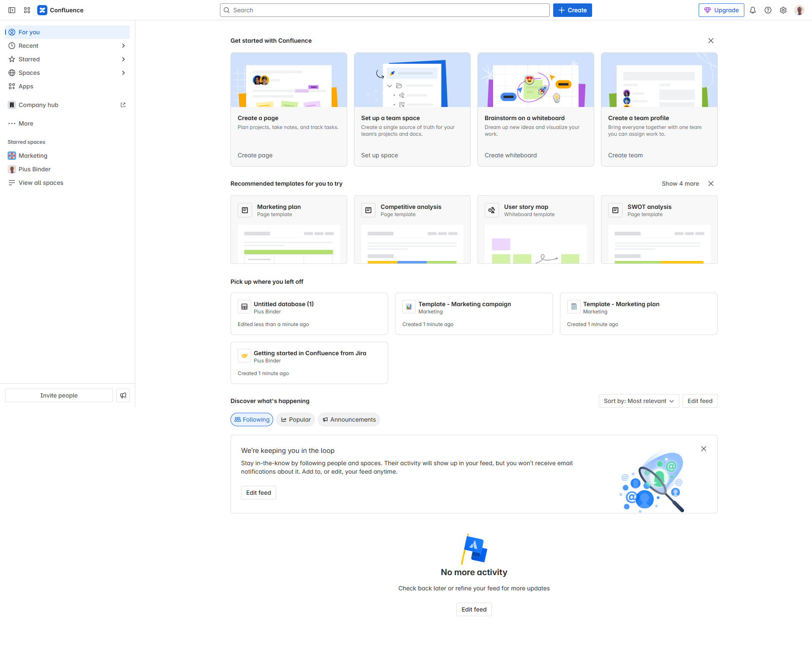Open the settings gear icon

click(x=783, y=10)
